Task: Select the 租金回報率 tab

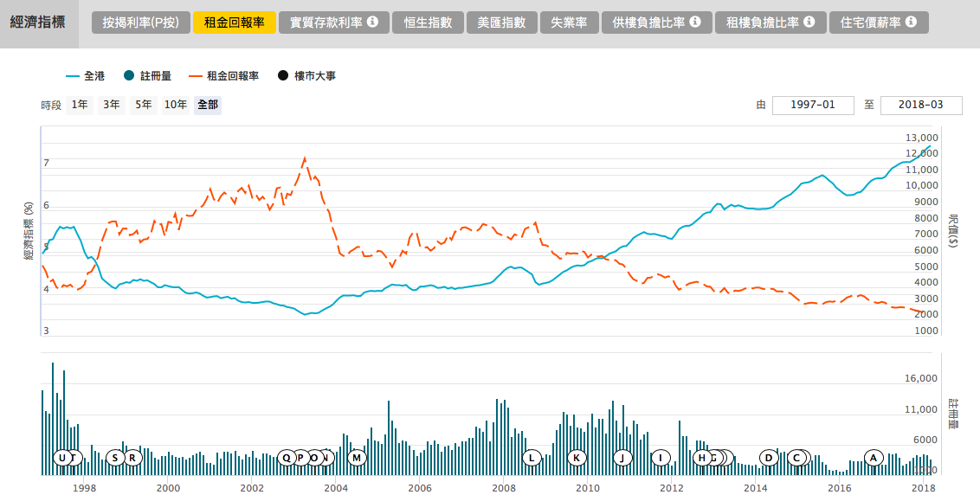Action: pos(235,22)
